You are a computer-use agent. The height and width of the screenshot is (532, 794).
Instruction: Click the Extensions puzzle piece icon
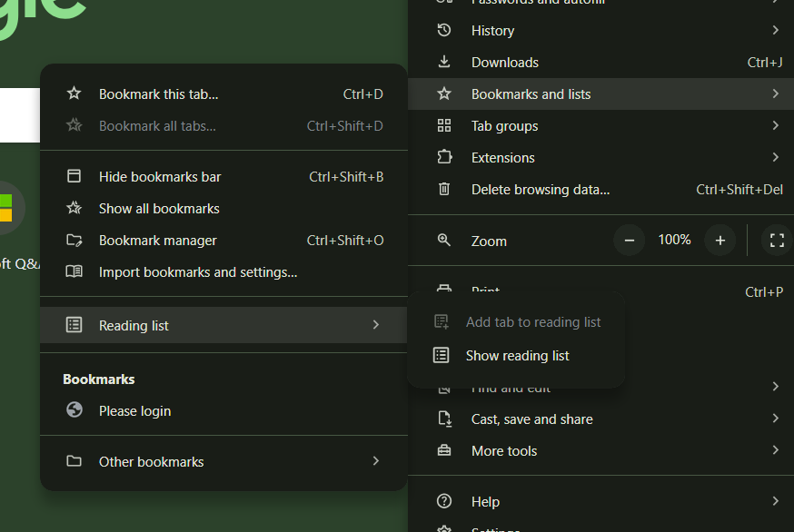444,157
